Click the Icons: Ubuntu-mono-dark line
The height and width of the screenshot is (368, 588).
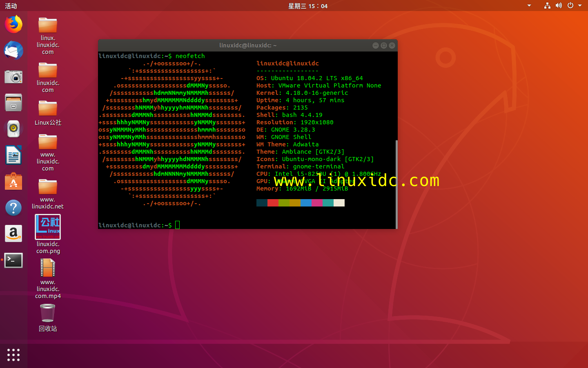(315, 159)
